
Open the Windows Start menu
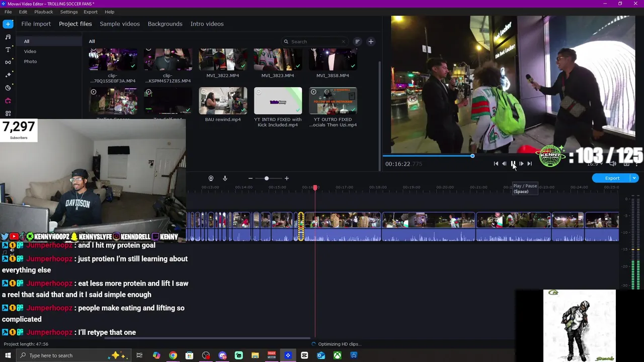8,355
